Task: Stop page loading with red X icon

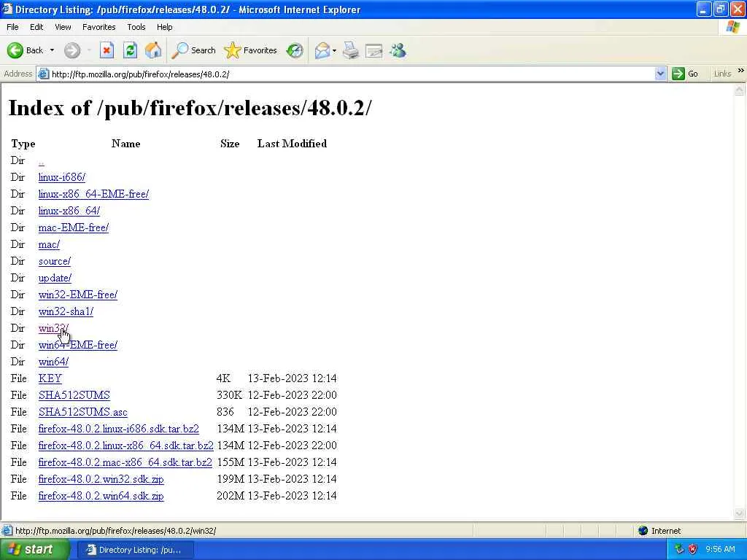Action: 107,50
